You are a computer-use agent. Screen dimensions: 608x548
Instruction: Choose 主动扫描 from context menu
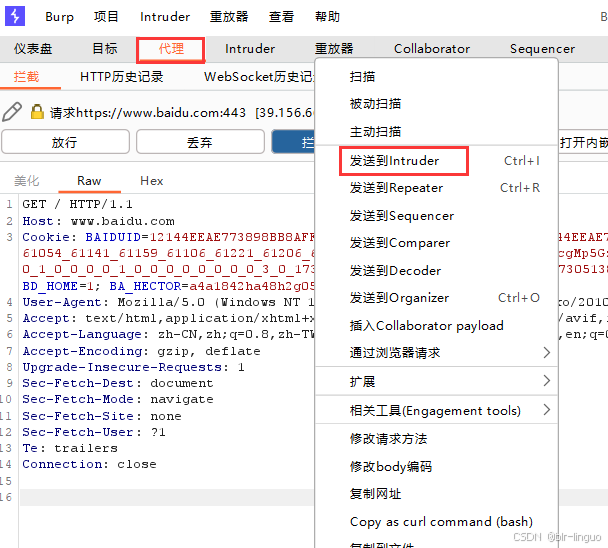coord(436,131)
